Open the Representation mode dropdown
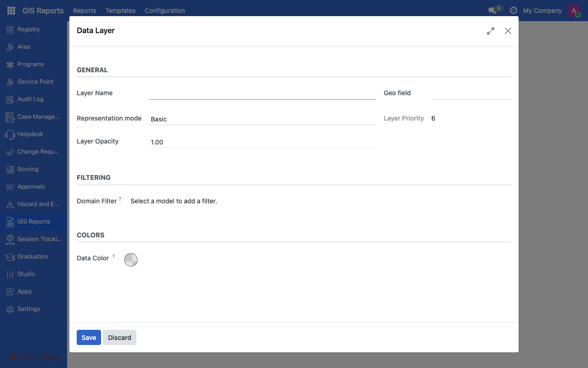This screenshot has width=588, height=368. (262, 119)
